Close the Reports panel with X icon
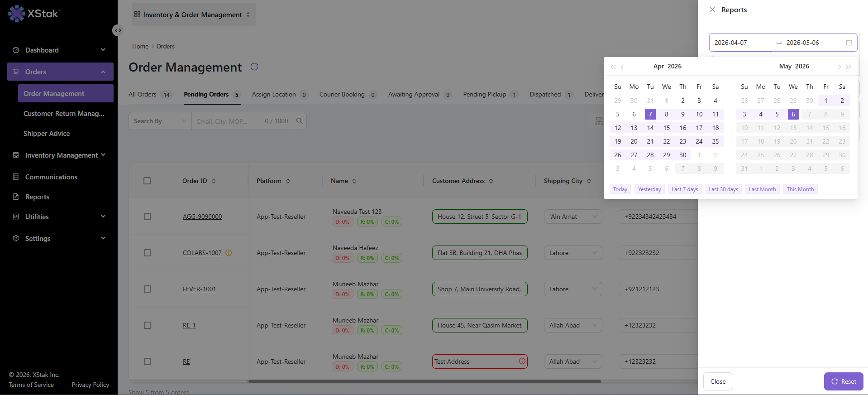This screenshot has height=395, width=868. click(712, 10)
